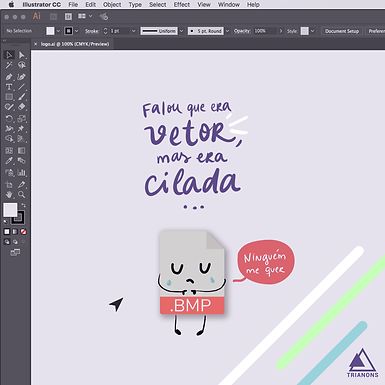Set paint mode to Gradient
Viewport: 385px width, 385px height.
[15, 231]
